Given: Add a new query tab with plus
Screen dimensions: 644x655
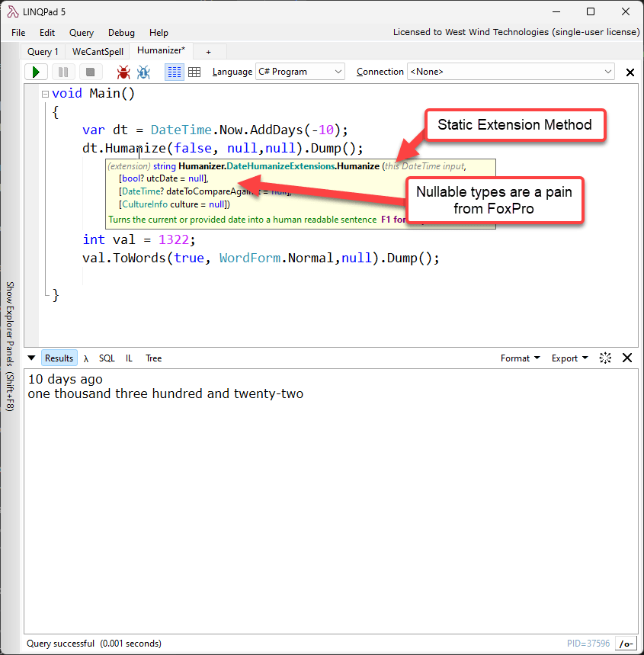Looking at the screenshot, I should [x=208, y=52].
